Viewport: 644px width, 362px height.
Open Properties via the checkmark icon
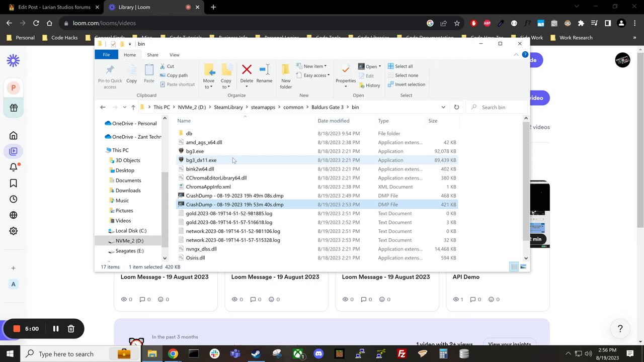[x=345, y=69]
